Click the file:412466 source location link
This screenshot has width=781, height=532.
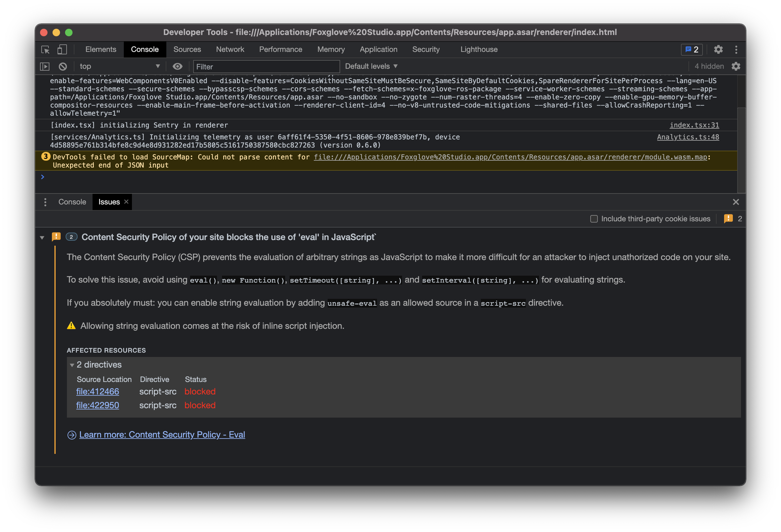[98, 392]
